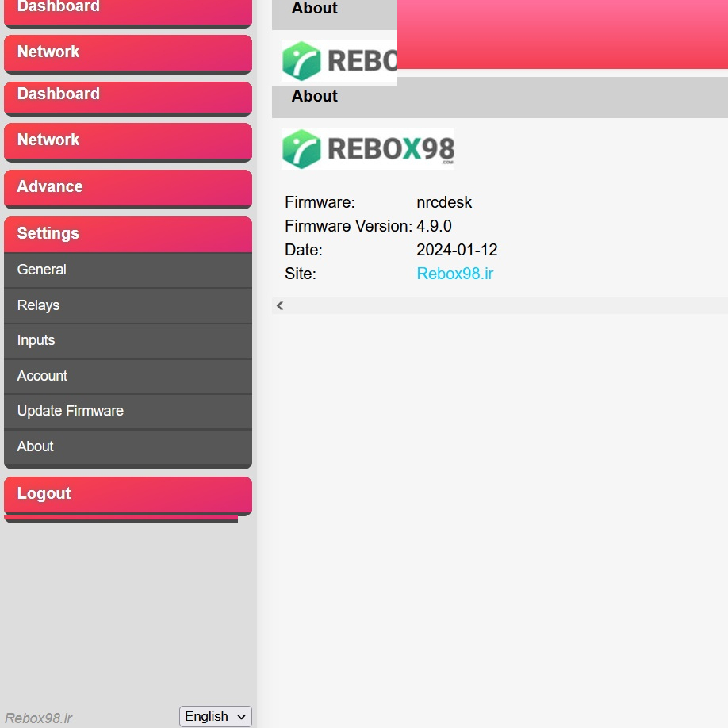Screen dimensions: 728x728
Task: Click the left scroll arrow below site info
Action: click(280, 305)
